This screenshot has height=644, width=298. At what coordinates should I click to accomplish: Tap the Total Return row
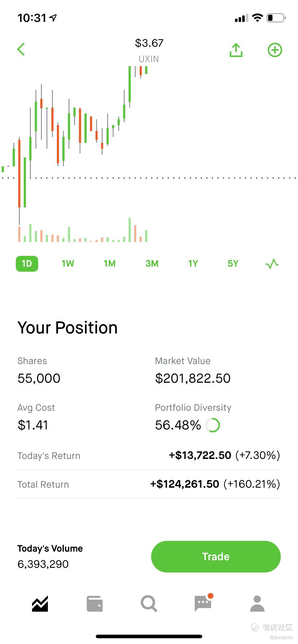(149, 484)
